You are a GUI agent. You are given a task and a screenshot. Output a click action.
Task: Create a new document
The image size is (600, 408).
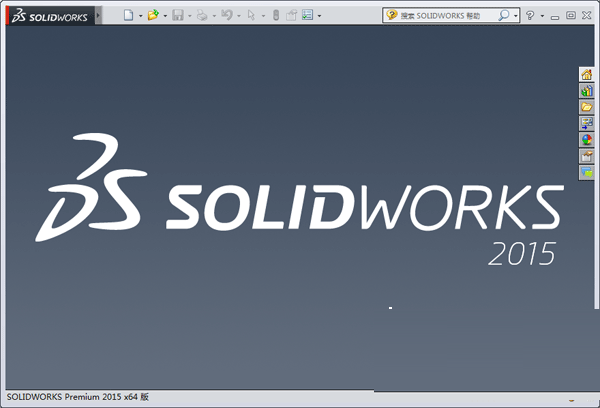(129, 15)
